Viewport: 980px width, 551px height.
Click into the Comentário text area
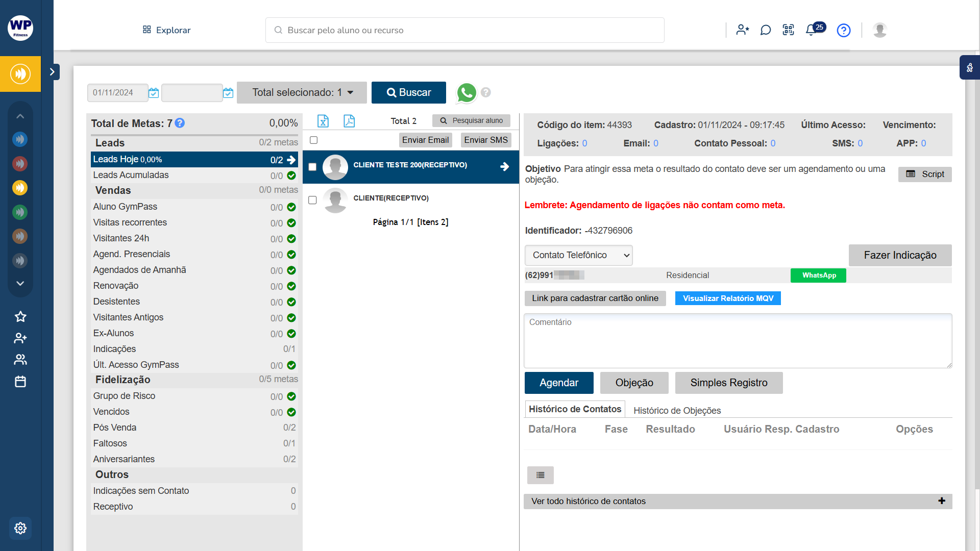pyautogui.click(x=738, y=341)
